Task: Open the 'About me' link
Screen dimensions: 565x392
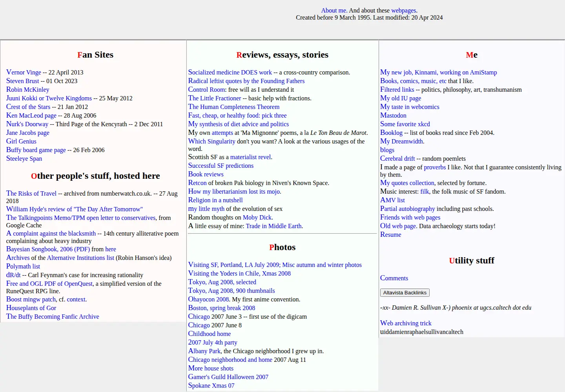Action: pyautogui.click(x=334, y=11)
